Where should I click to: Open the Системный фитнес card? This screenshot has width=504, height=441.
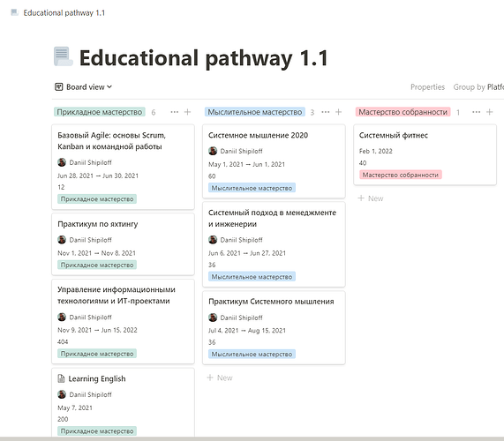425,155
